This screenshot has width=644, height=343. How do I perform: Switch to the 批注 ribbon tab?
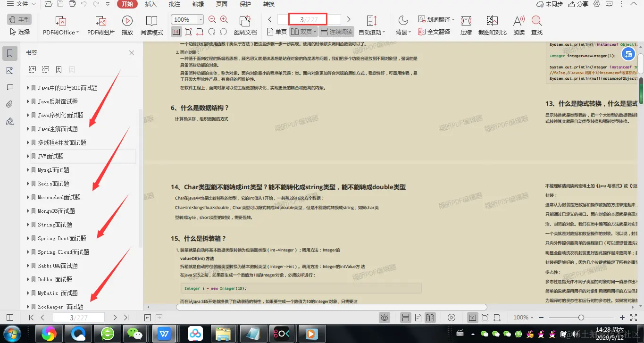point(174,4)
